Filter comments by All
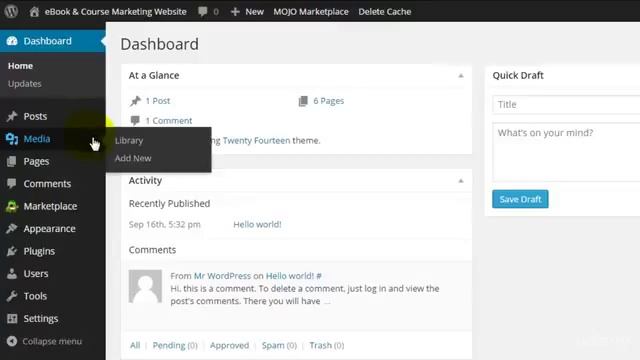The height and width of the screenshot is (360, 640). coord(135,345)
